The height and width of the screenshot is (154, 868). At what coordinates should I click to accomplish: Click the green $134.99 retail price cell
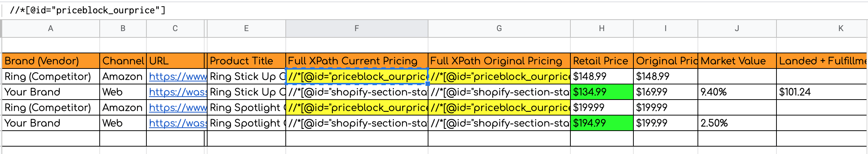tap(602, 92)
